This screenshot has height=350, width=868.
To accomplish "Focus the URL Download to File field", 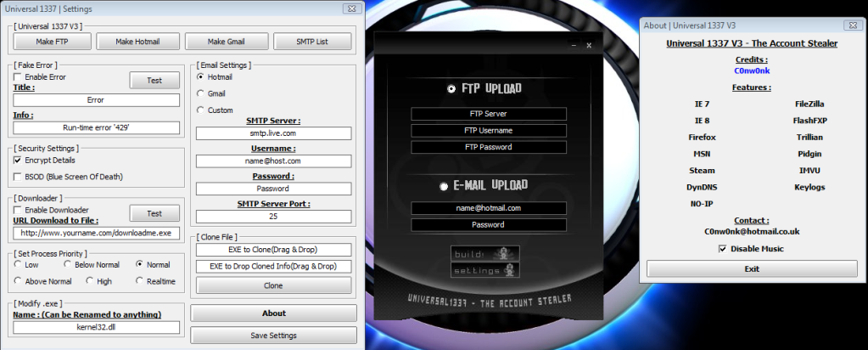I will tap(97, 232).
